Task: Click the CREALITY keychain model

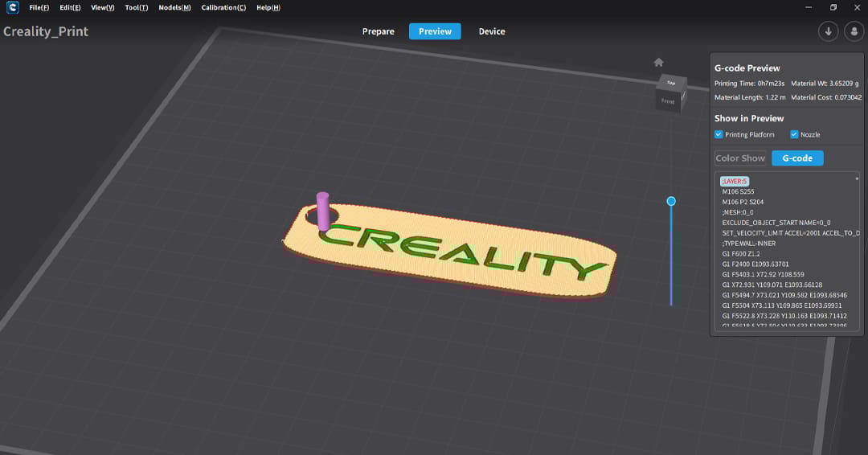Action: coord(449,252)
